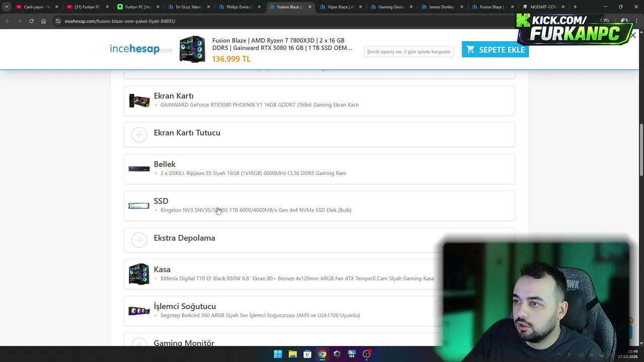This screenshot has width=644, height=362.
Task: Click the Kasa heading
Action: coord(162,269)
